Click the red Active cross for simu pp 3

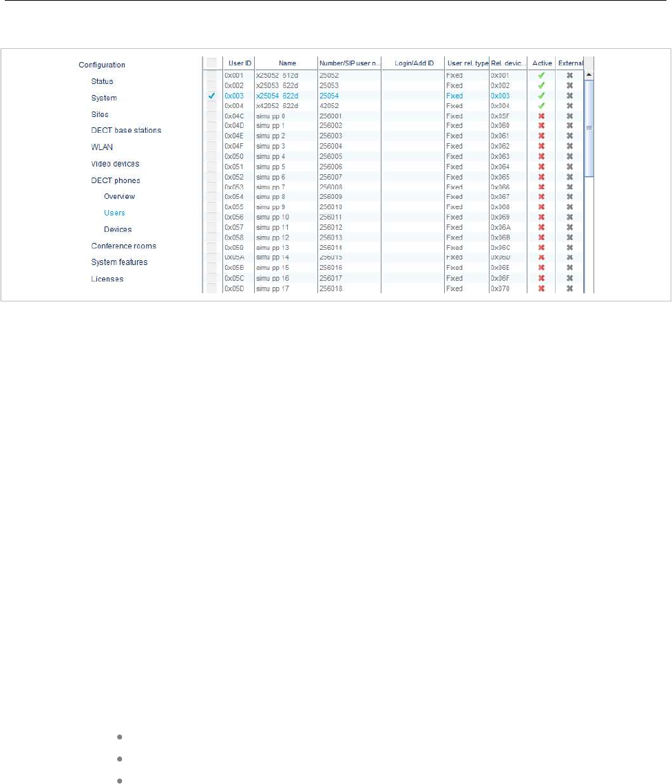541,147
